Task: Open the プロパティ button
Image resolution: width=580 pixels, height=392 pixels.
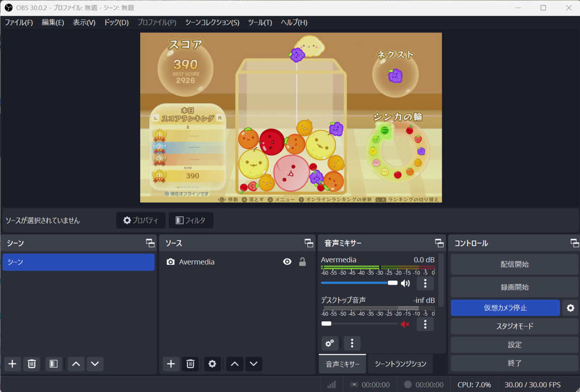Action: pyautogui.click(x=141, y=220)
